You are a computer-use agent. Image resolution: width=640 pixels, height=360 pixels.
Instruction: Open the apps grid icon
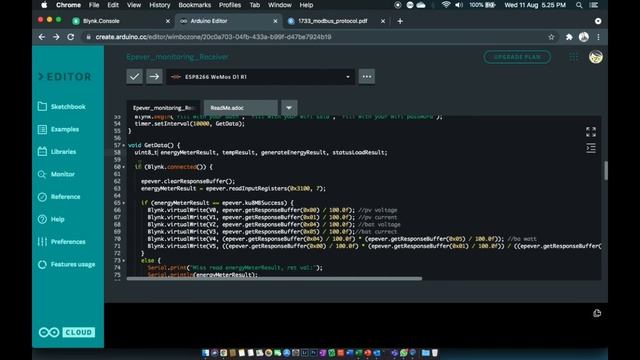(573, 57)
